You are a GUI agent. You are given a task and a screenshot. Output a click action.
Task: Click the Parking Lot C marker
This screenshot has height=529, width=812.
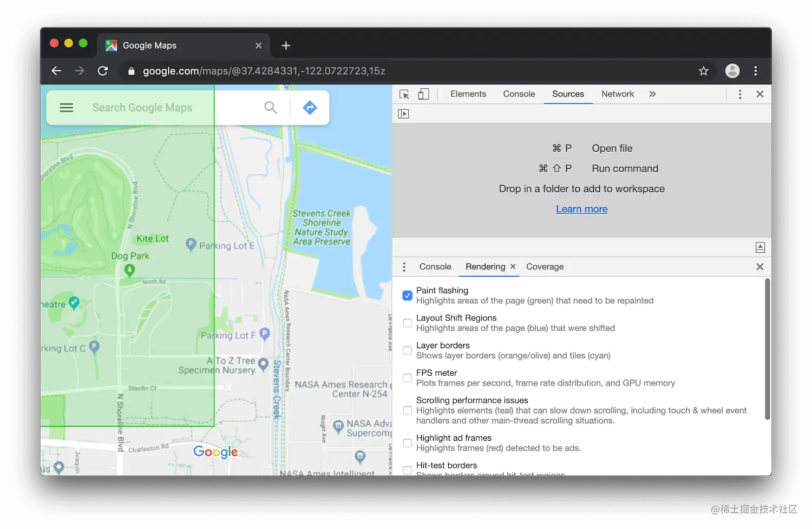point(94,347)
